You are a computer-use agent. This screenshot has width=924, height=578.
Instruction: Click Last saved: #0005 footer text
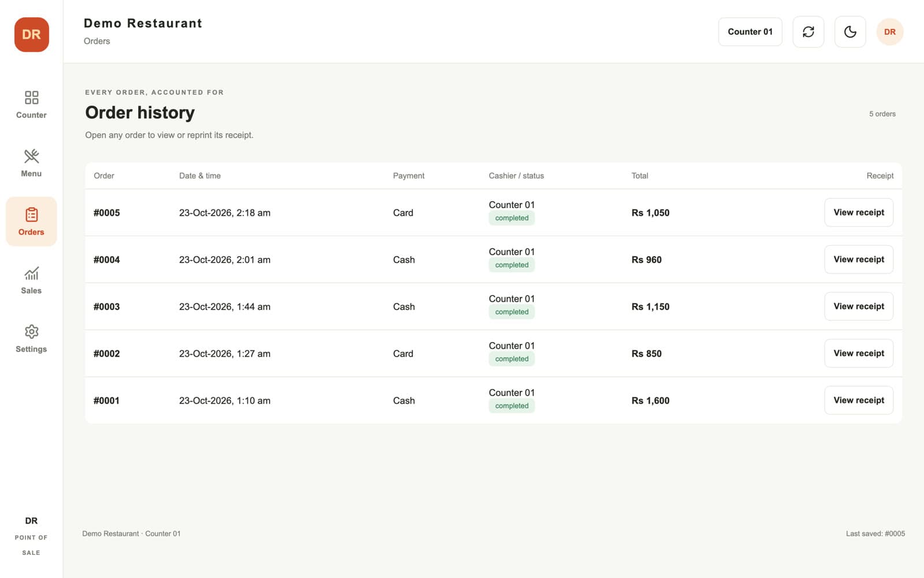tap(875, 533)
